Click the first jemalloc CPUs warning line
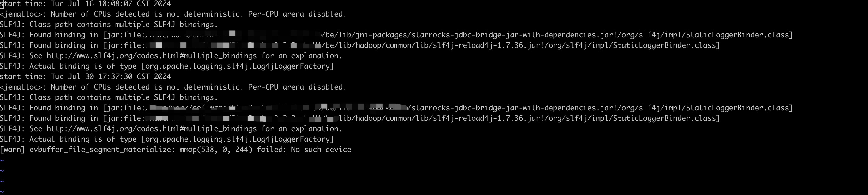Screen dimensions: 868x195 (x=173, y=14)
